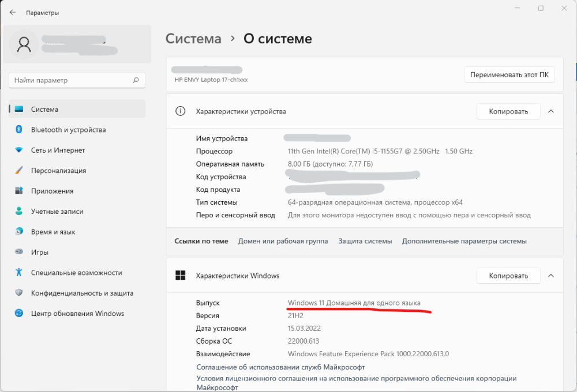Open Дополнительные параметры системы link

pos(464,241)
